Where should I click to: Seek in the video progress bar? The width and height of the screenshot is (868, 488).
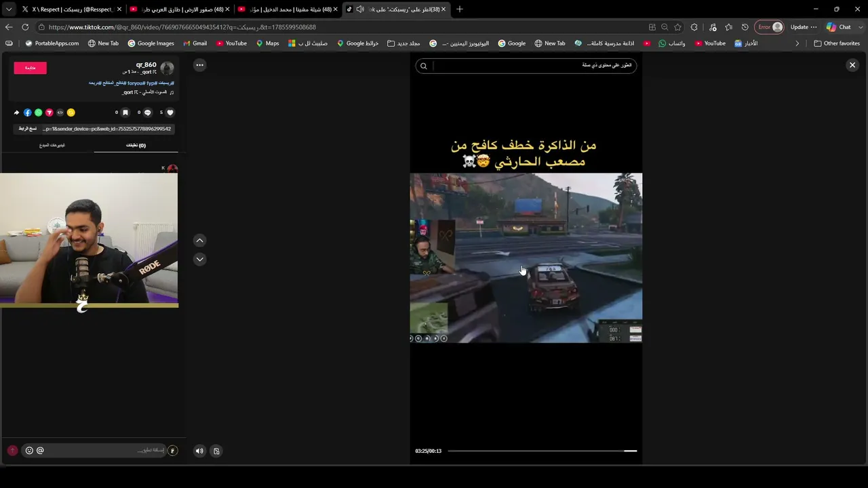click(x=542, y=451)
